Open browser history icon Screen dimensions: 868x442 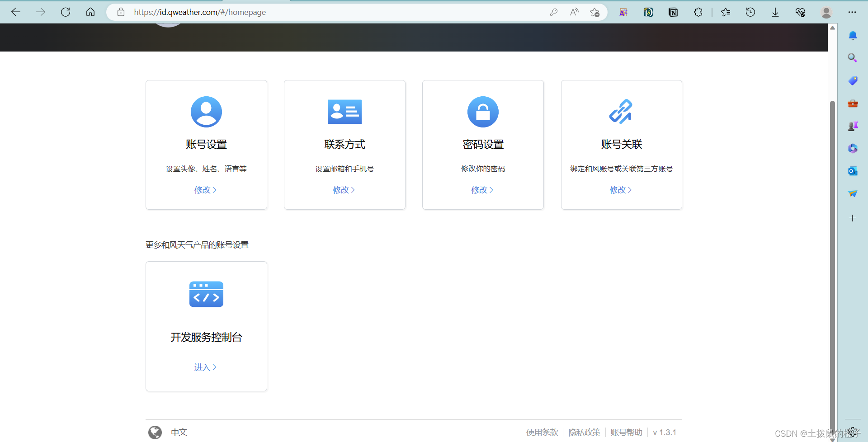point(750,12)
